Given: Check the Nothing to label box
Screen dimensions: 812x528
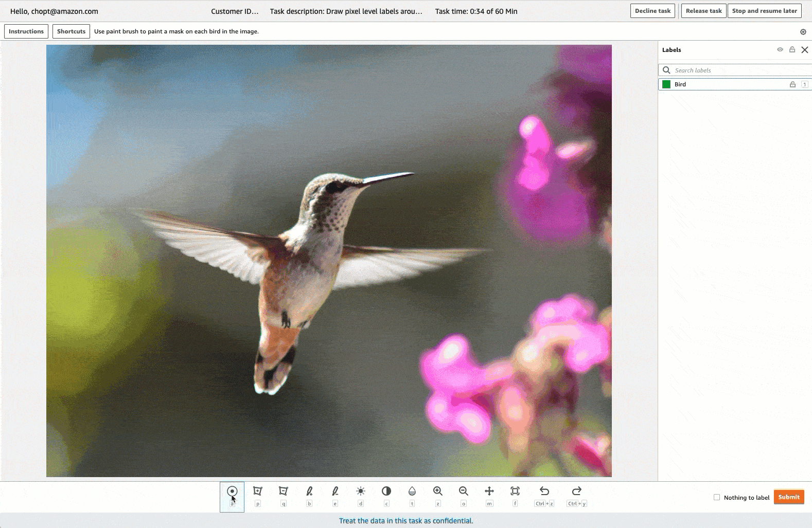Looking at the screenshot, I should click(717, 497).
